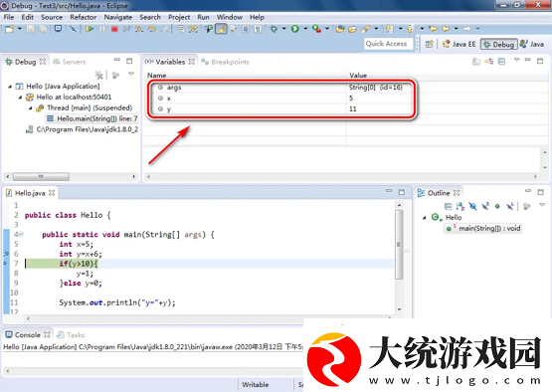Screen dimensions: 552x392
Task: Collapse the Hello class in Outline
Action: [425, 218]
